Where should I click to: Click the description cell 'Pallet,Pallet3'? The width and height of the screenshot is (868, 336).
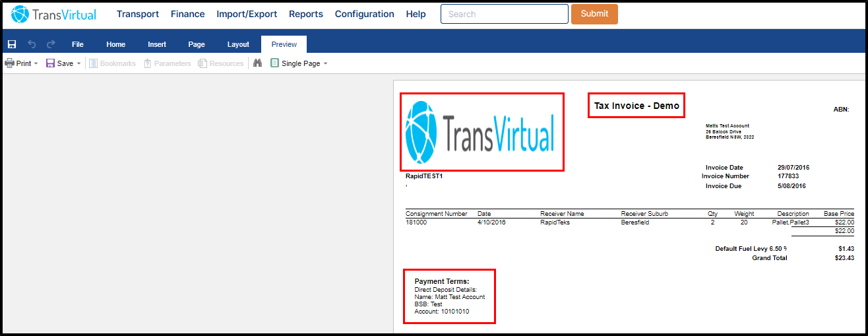[791, 222]
